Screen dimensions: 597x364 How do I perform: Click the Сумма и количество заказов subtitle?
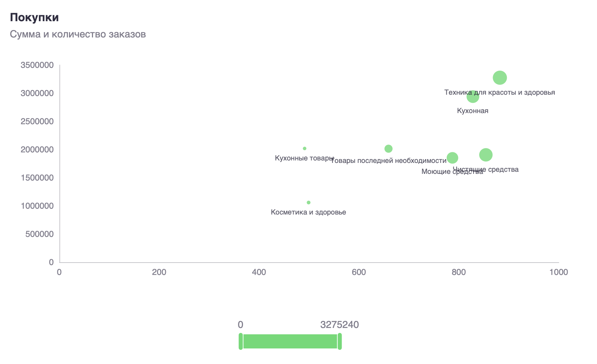(78, 34)
